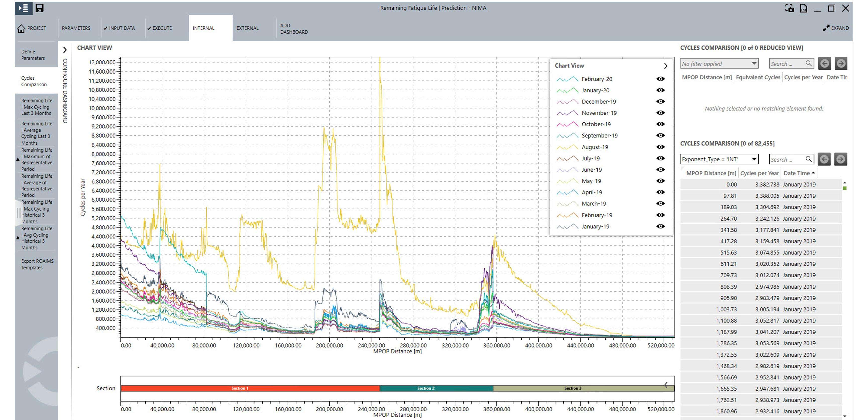Screen dimensions: 868x420
Task: Click ADD DASHBOARD
Action: (294, 29)
